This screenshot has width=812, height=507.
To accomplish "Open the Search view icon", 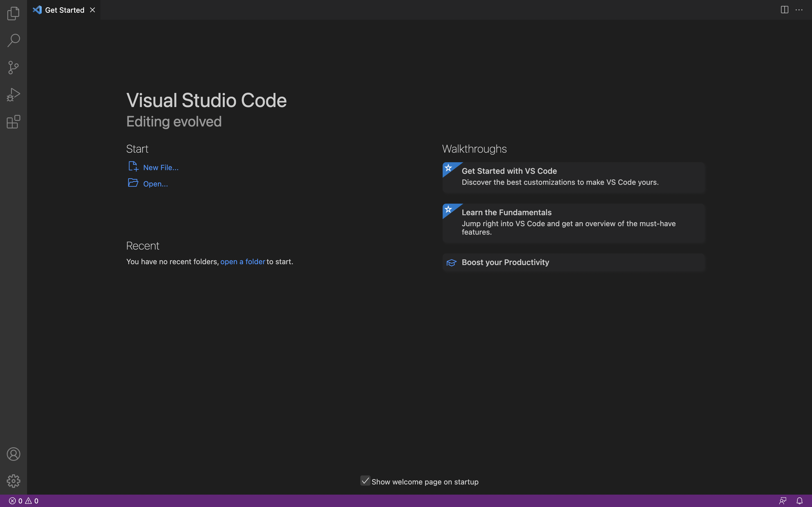I will pos(14,40).
